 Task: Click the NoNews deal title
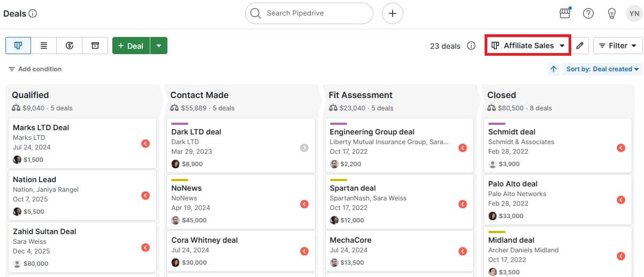(x=186, y=188)
